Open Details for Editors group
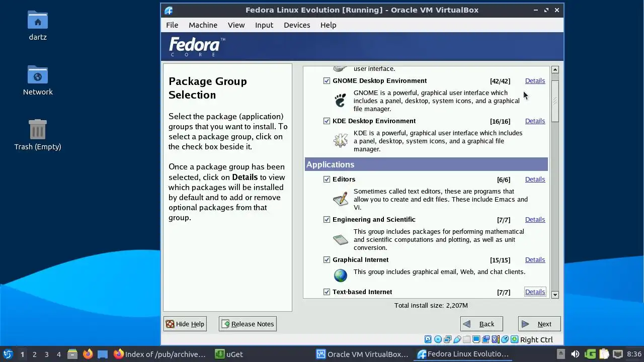The width and height of the screenshot is (644, 362). tap(535, 179)
